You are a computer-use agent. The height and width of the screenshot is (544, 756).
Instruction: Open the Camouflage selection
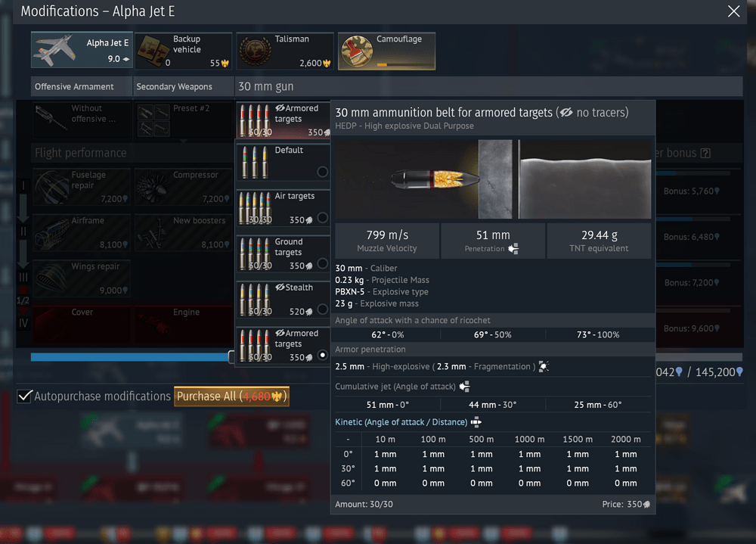[386, 51]
